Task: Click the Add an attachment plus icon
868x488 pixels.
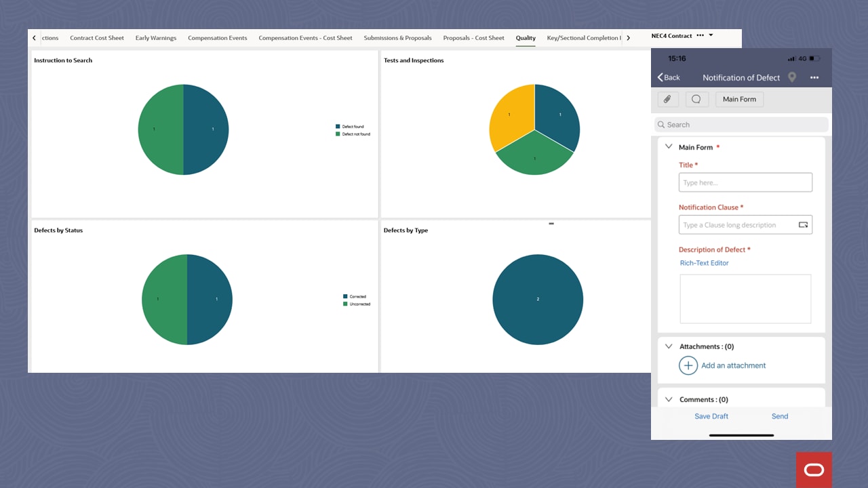Action: [688, 365]
